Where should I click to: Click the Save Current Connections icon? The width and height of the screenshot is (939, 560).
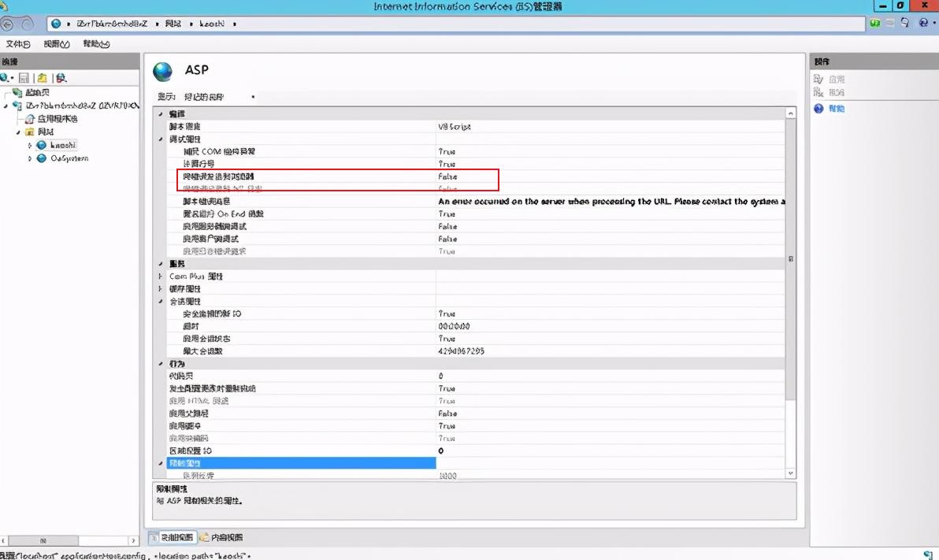[x=24, y=78]
